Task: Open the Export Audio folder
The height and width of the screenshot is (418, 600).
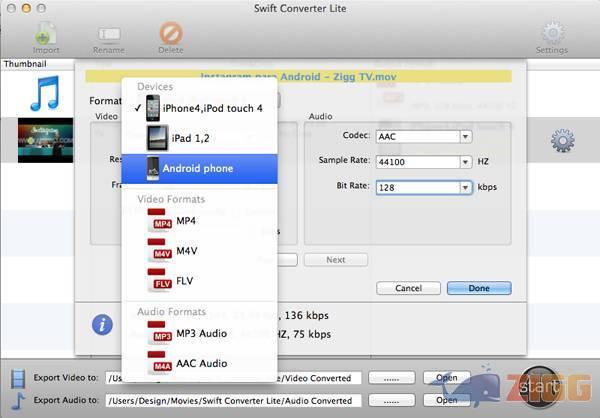Action: [447, 400]
